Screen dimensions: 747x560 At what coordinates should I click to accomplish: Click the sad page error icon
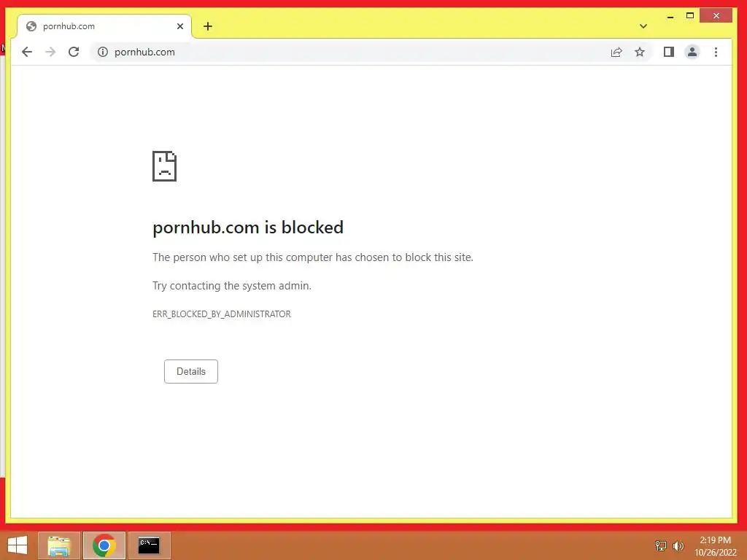tap(164, 166)
